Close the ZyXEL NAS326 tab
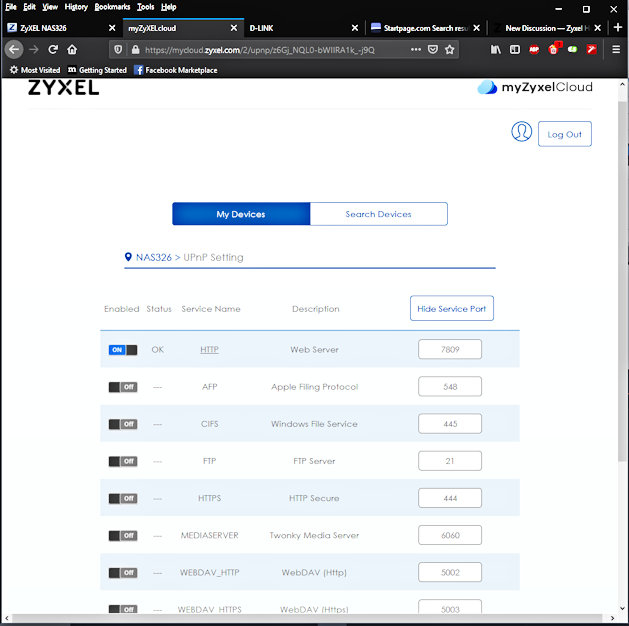 tap(112, 28)
